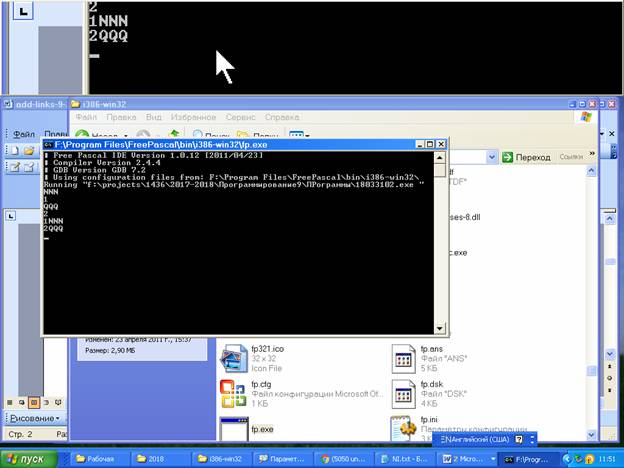Image resolution: width=624 pixels, height=468 pixels.
Task: Click the Explorer Folders (Папки) icon
Action: [x=244, y=134]
